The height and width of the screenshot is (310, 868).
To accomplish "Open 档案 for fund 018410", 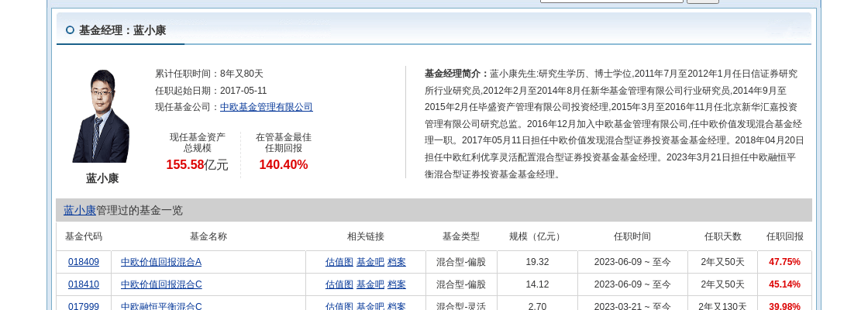I will click(396, 284).
